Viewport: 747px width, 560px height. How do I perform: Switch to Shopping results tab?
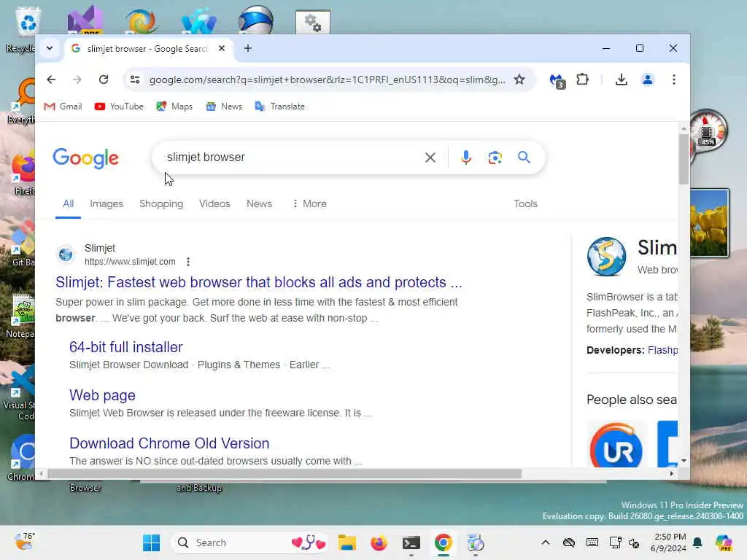161,204
